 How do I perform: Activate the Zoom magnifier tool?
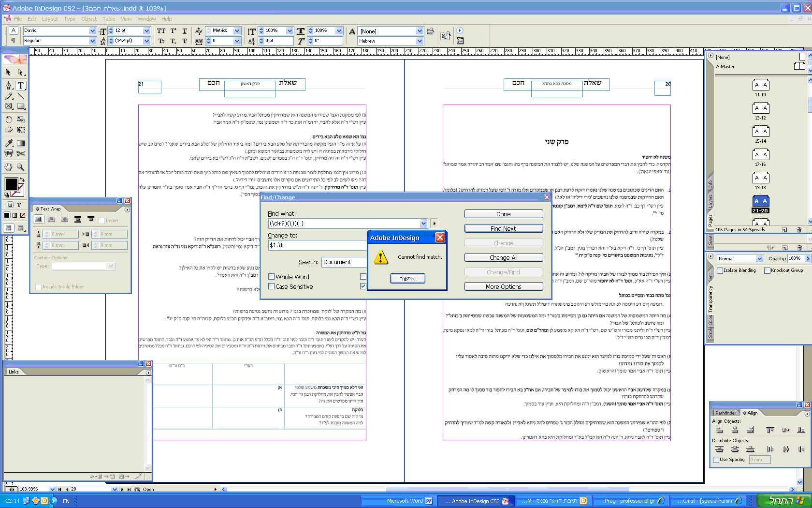click(21, 167)
